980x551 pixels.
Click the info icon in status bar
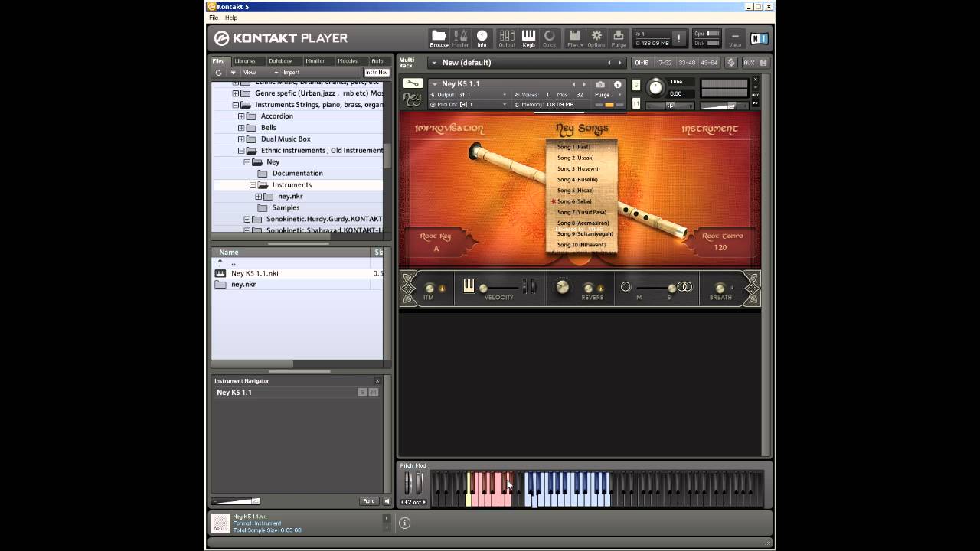[x=405, y=523]
